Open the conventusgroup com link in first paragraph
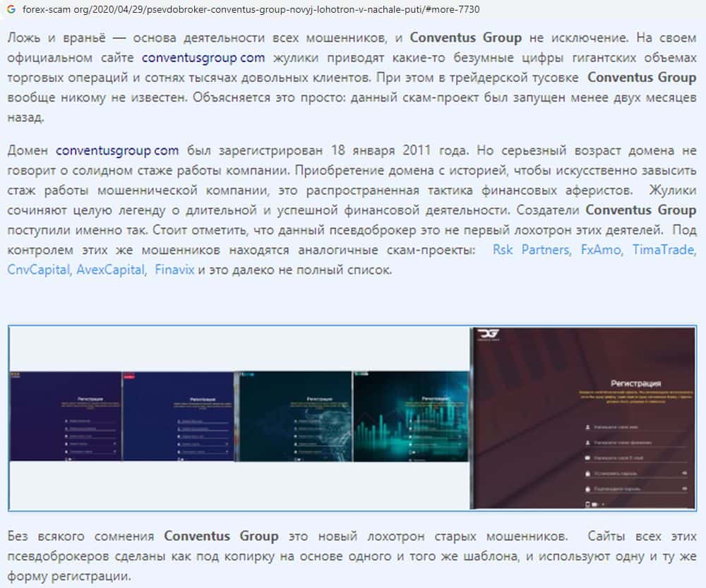Image resolution: width=706 pixels, height=588 pixels. (203, 58)
